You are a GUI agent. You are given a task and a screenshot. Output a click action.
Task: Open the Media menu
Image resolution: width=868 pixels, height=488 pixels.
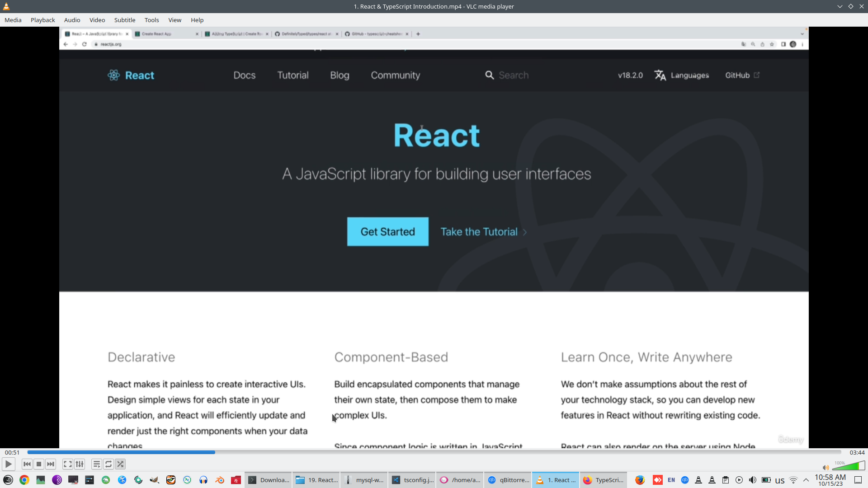pos(13,20)
